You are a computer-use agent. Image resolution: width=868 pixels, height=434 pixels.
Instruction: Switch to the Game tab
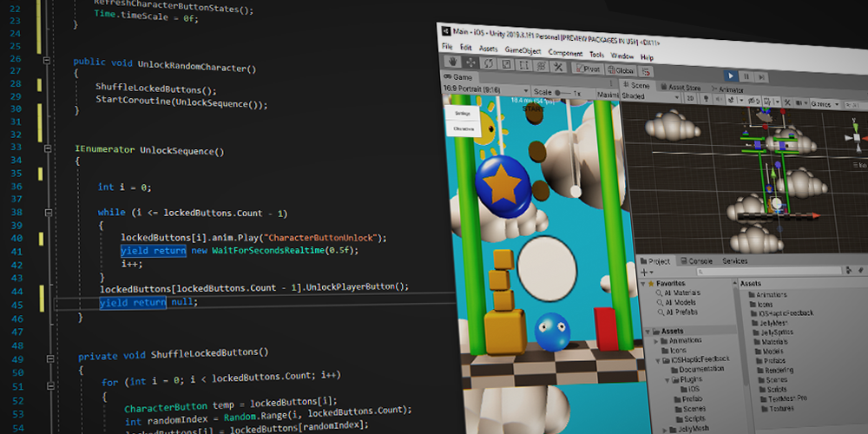click(457, 77)
